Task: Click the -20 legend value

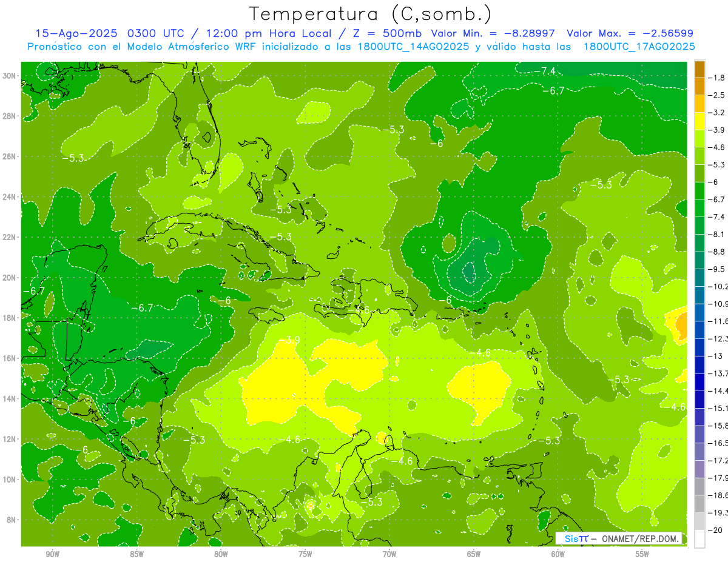Action: (715, 530)
